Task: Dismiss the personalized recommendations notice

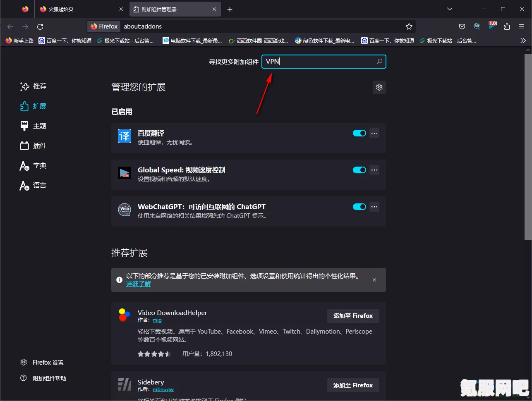Action: 374,280
